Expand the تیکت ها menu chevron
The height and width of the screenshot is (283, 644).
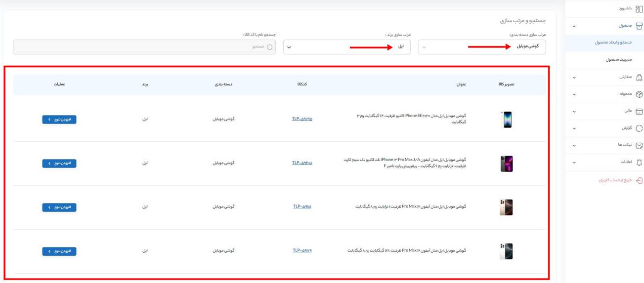(x=574, y=146)
